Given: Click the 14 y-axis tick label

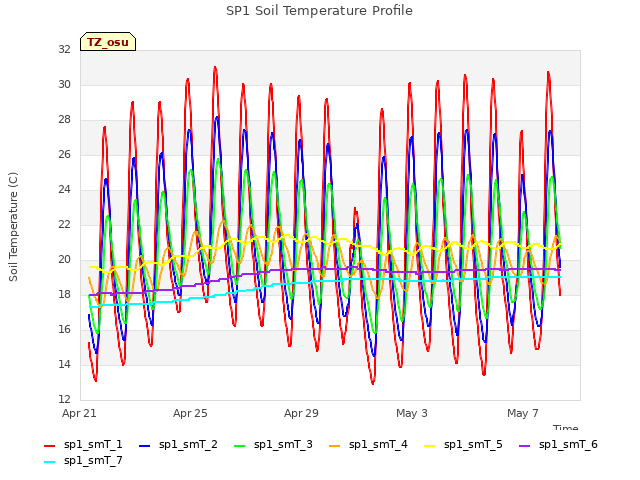Looking at the screenshot, I should pos(64,364).
